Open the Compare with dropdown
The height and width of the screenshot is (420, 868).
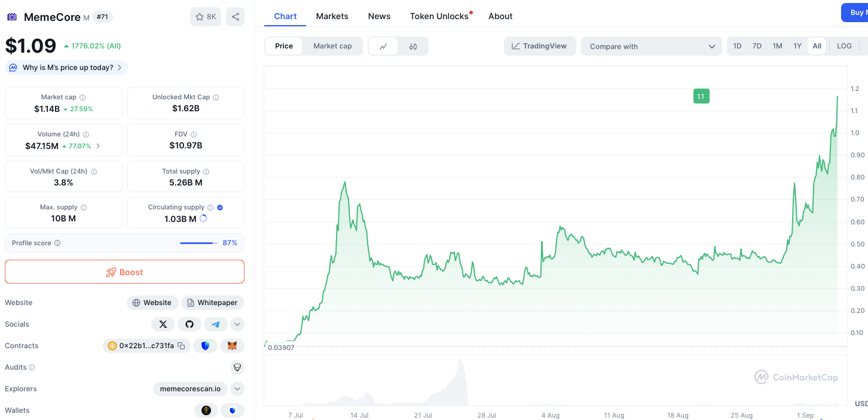click(652, 46)
